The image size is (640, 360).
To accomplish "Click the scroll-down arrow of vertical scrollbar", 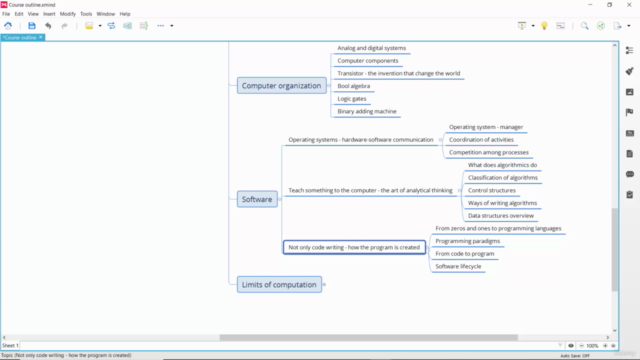I will pyautogui.click(x=615, y=331).
